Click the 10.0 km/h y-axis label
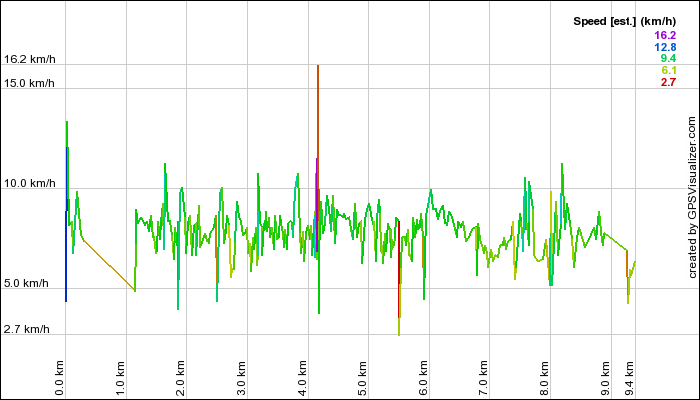Viewport: 700px width, 400px height. (x=29, y=183)
